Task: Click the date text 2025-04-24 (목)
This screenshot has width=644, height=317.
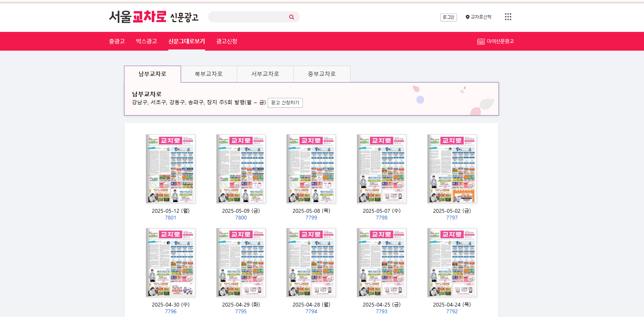Action: [452, 305]
